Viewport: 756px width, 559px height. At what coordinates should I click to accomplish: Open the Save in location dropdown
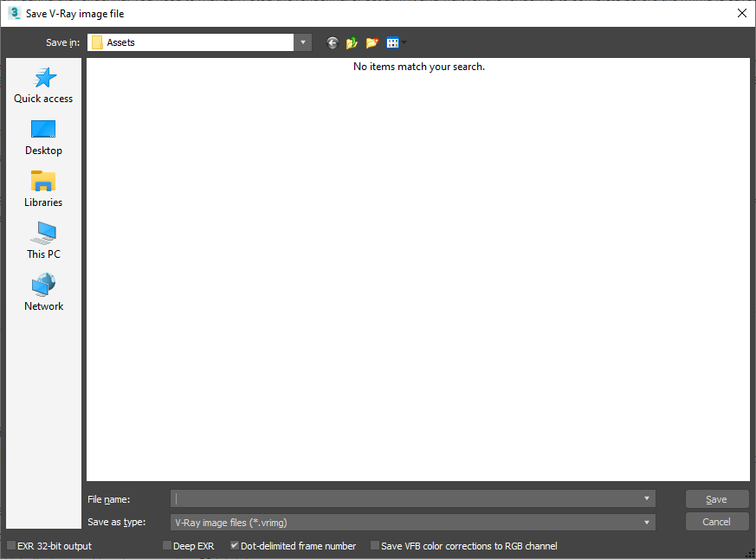[x=302, y=42]
